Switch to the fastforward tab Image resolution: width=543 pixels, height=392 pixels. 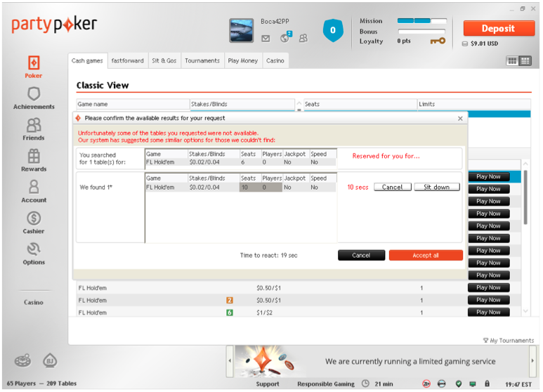[127, 60]
